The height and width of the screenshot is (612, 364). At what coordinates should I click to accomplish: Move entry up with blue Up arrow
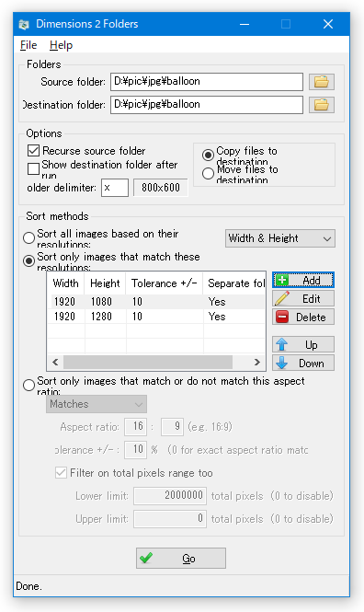(x=282, y=344)
